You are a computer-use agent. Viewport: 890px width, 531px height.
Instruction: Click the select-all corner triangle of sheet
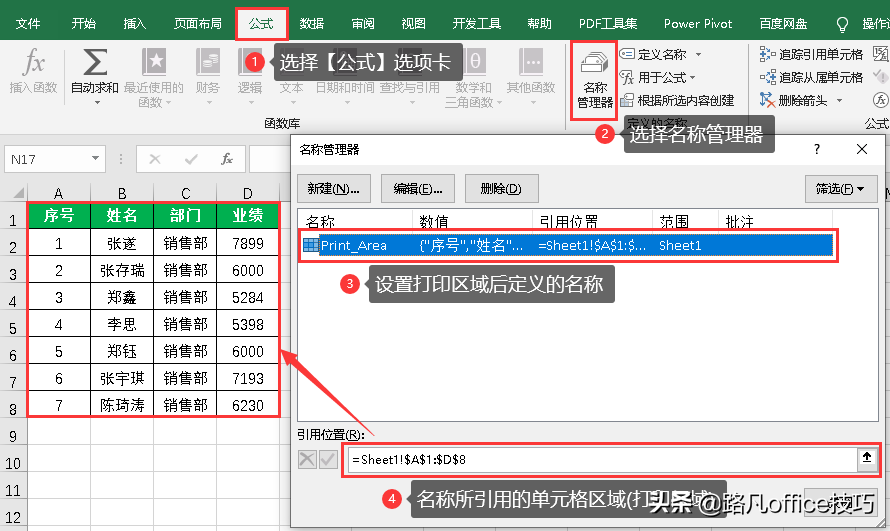coord(18,192)
